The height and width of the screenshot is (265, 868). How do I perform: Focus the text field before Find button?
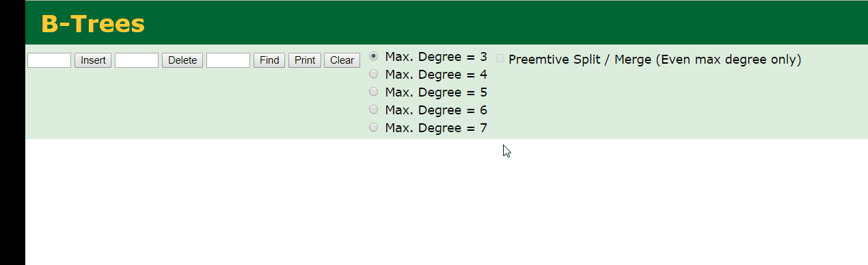(228, 60)
